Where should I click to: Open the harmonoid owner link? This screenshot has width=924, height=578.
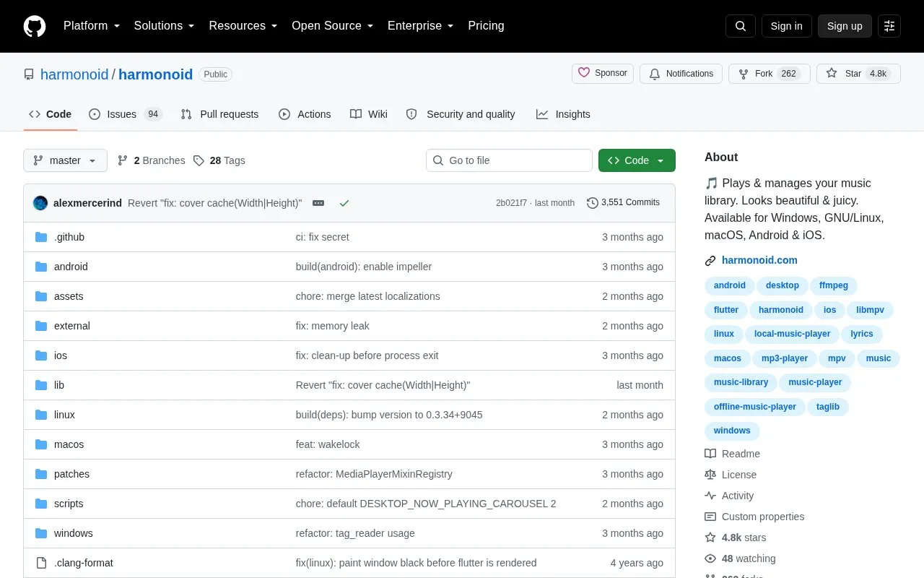[74, 74]
